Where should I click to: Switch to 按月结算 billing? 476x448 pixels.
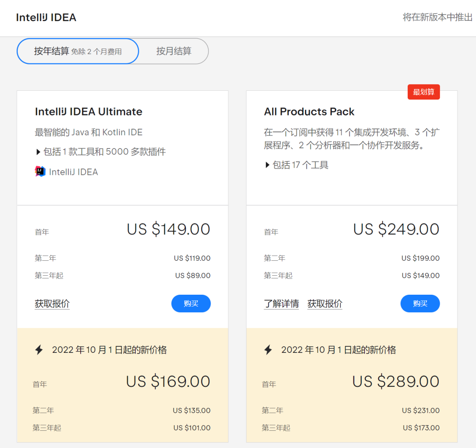click(173, 51)
